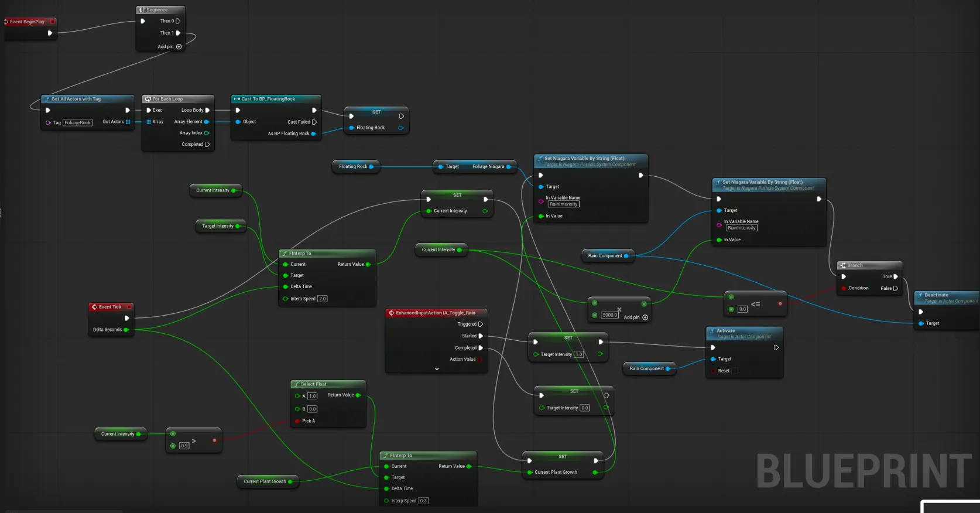Edit the Select Float A value 1.0
Viewport: 980px width, 513px height.
point(313,396)
